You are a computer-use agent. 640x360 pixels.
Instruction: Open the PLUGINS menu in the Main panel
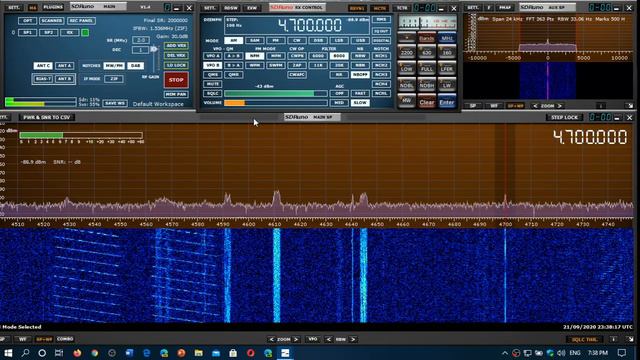[x=53, y=7]
